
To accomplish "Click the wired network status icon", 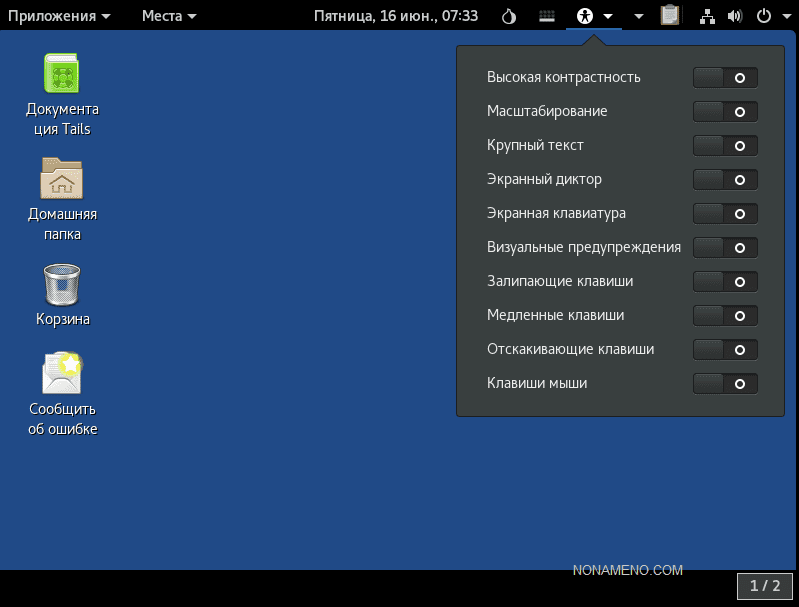I will tap(708, 16).
